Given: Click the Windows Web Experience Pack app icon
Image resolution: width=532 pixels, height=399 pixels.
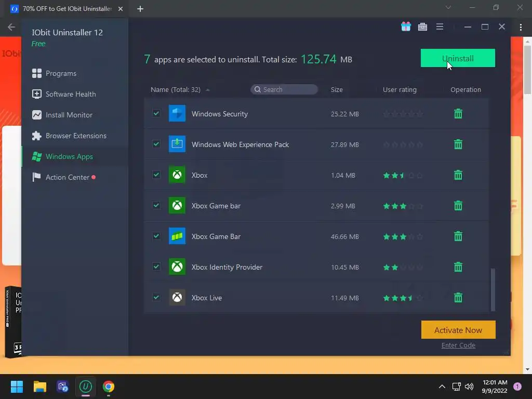Looking at the screenshot, I should click(177, 144).
